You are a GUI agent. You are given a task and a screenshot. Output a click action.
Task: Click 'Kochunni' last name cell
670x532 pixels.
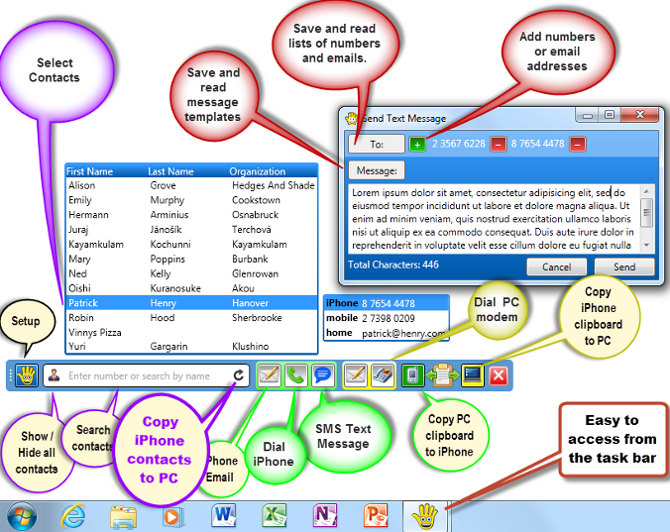tap(170, 244)
